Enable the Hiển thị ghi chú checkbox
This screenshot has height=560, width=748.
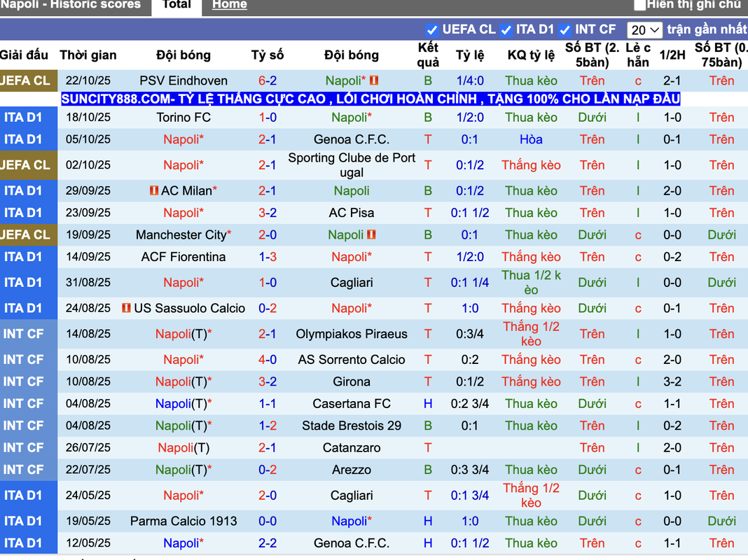coord(639,5)
